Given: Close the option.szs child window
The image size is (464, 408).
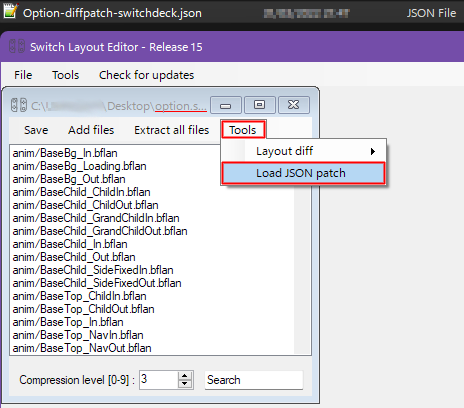Looking at the screenshot, I should pyautogui.click(x=294, y=105).
